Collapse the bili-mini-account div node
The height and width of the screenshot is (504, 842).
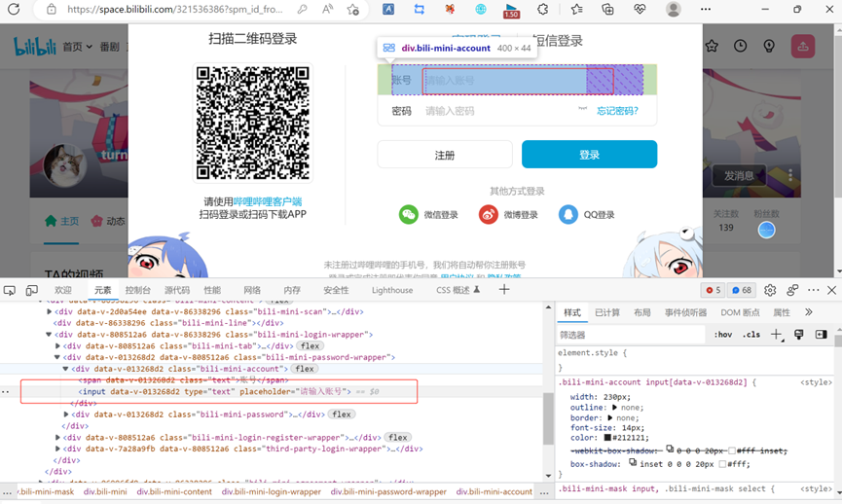pos(65,369)
